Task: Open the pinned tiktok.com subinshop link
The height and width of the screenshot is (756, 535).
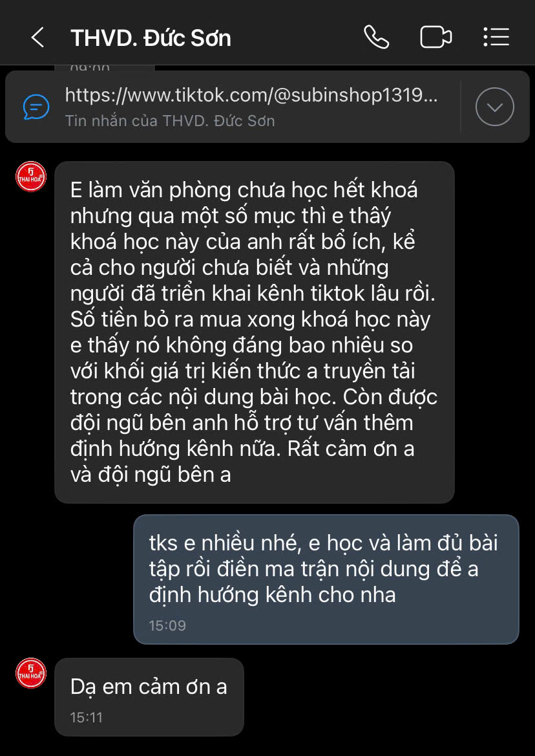Action: pos(251,96)
